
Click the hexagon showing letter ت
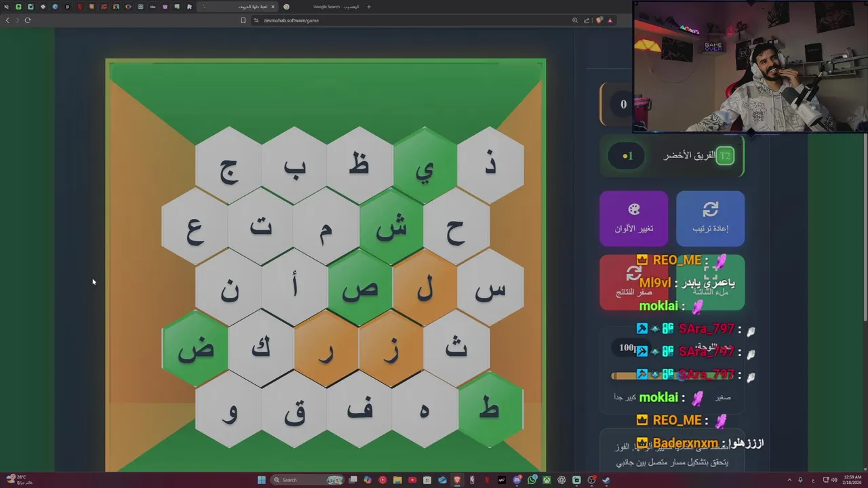coord(262,226)
